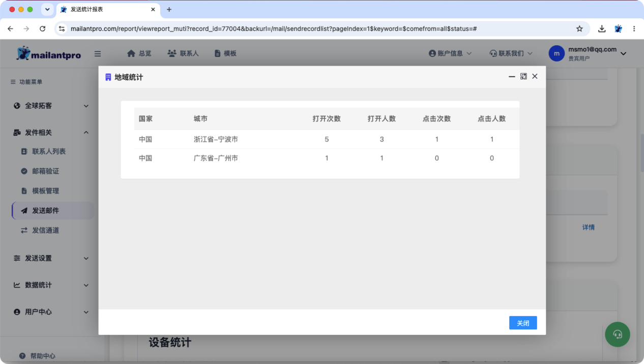Open 发信通道 in sidebar
The image size is (644, 364).
pos(46,231)
